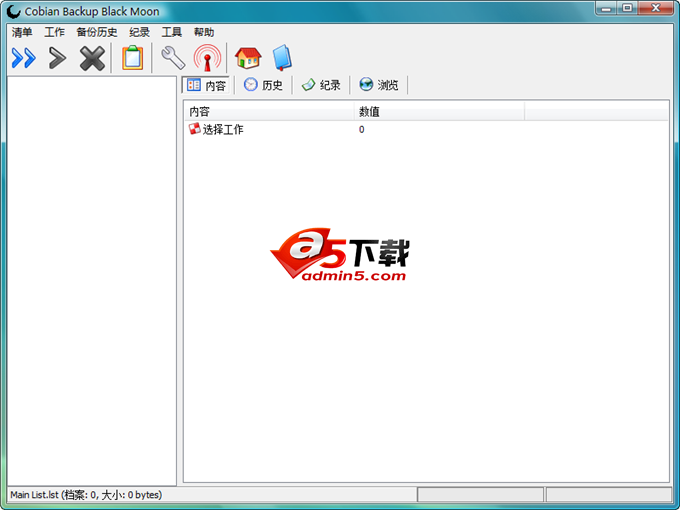Open options with the wrench icon
The image size is (680, 510).
(x=173, y=58)
